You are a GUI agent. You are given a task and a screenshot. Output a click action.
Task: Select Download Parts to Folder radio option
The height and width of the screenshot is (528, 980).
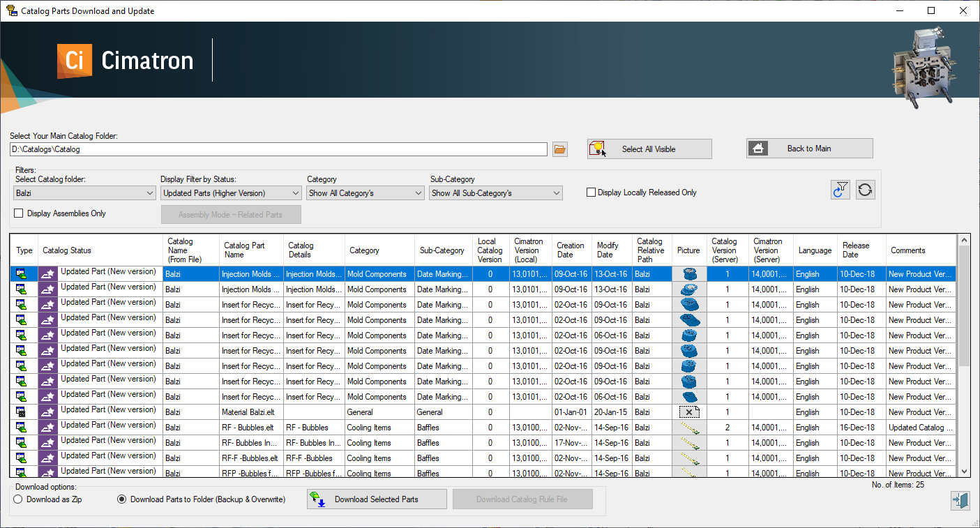(x=122, y=499)
